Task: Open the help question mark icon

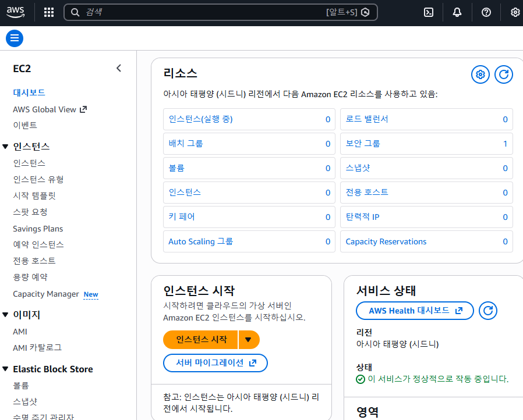Action: (x=486, y=12)
